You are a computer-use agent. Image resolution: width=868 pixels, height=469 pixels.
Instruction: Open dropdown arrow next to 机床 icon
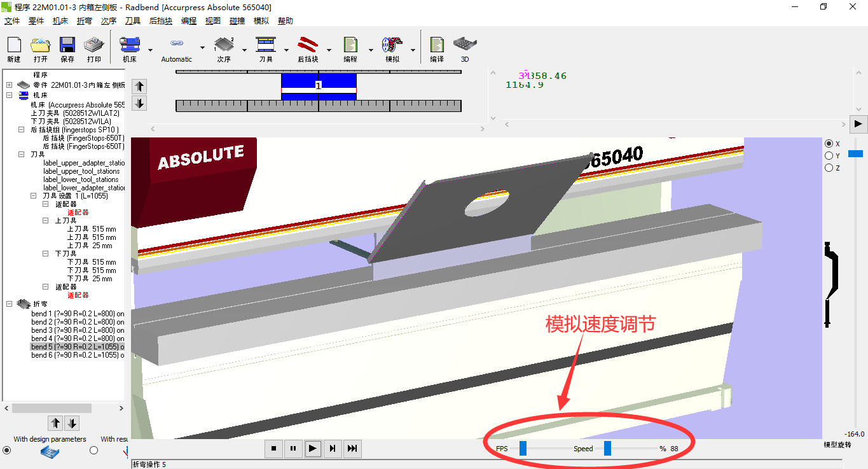coord(150,50)
